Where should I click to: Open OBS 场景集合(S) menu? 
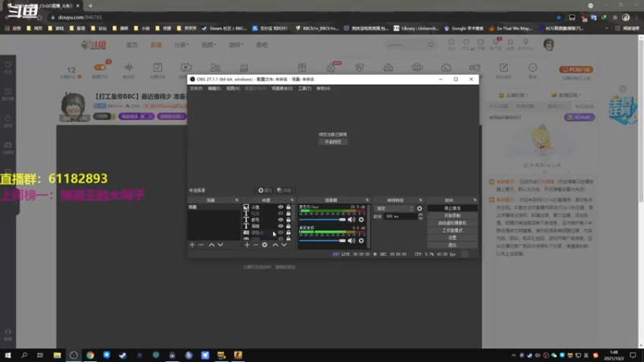[283, 88]
